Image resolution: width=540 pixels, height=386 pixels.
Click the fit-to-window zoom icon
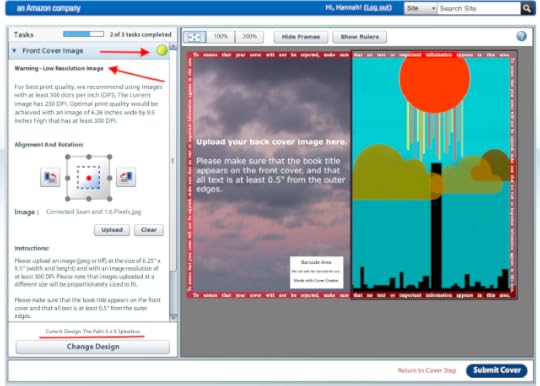click(x=195, y=37)
